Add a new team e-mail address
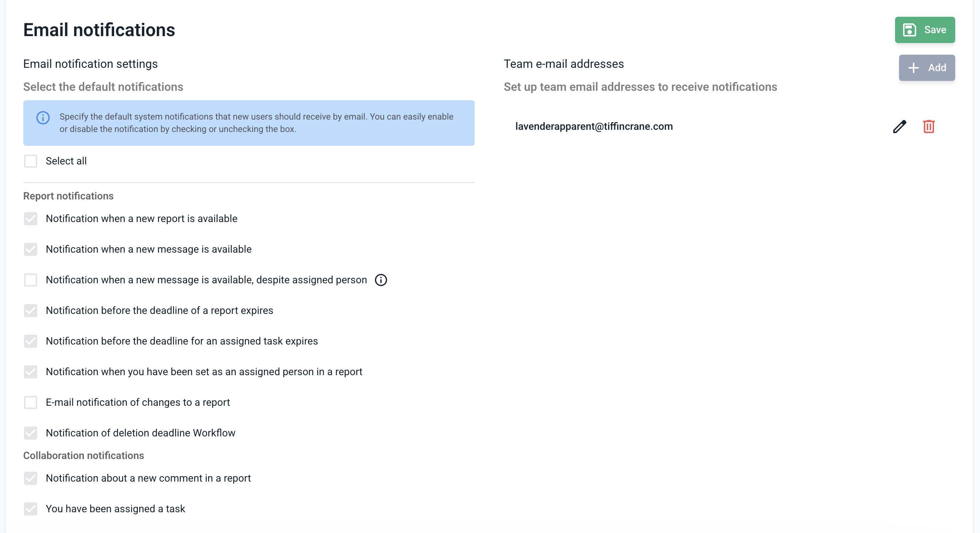Viewport: 980px width, 533px height. 927,68
